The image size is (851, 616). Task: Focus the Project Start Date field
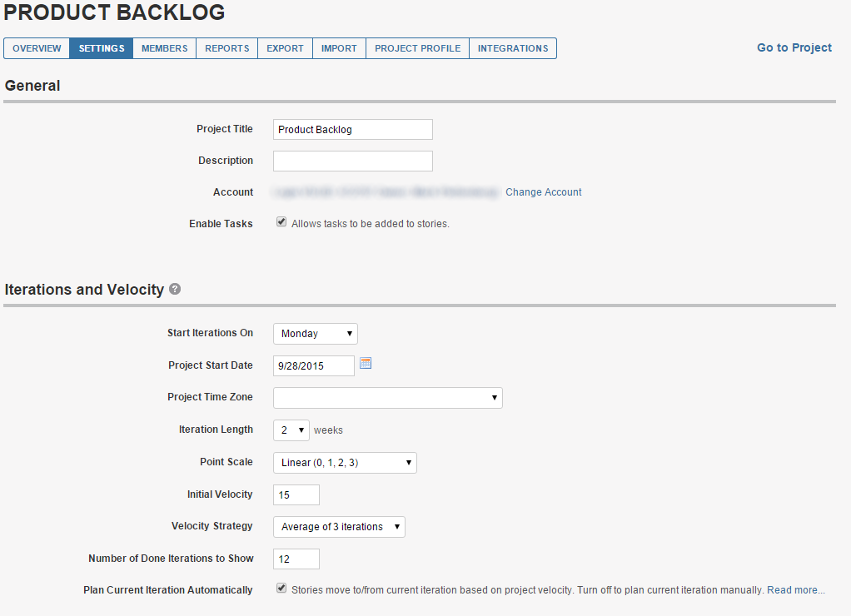coord(314,365)
